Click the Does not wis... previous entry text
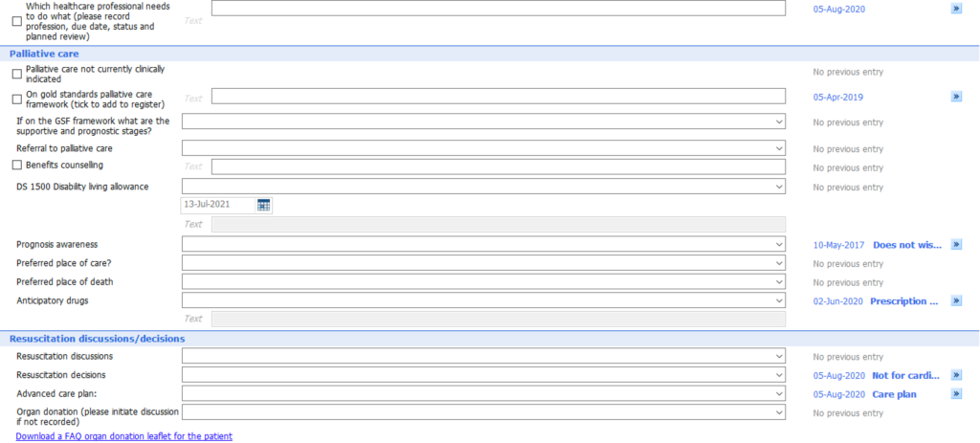The height and width of the screenshot is (443, 980). [x=907, y=244]
